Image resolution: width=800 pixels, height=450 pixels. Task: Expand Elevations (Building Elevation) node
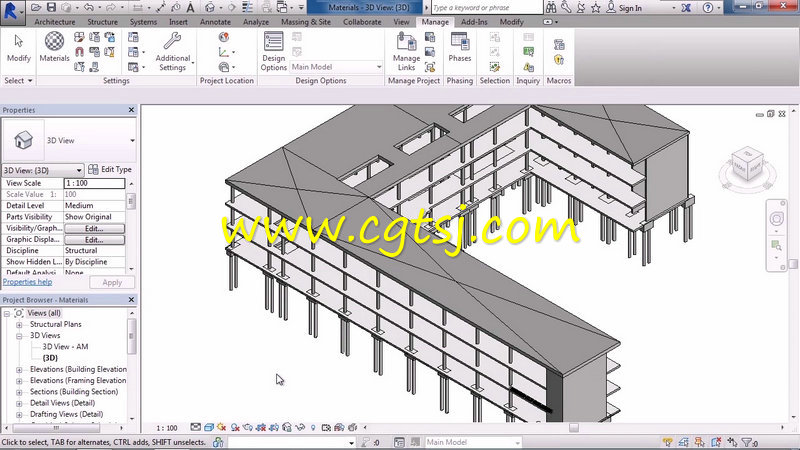pos(19,369)
